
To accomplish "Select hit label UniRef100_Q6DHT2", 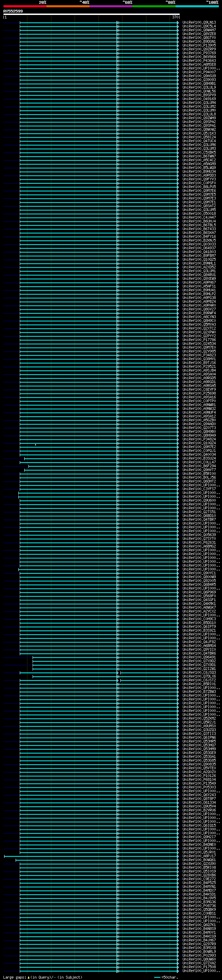I will (x=199, y=481).
